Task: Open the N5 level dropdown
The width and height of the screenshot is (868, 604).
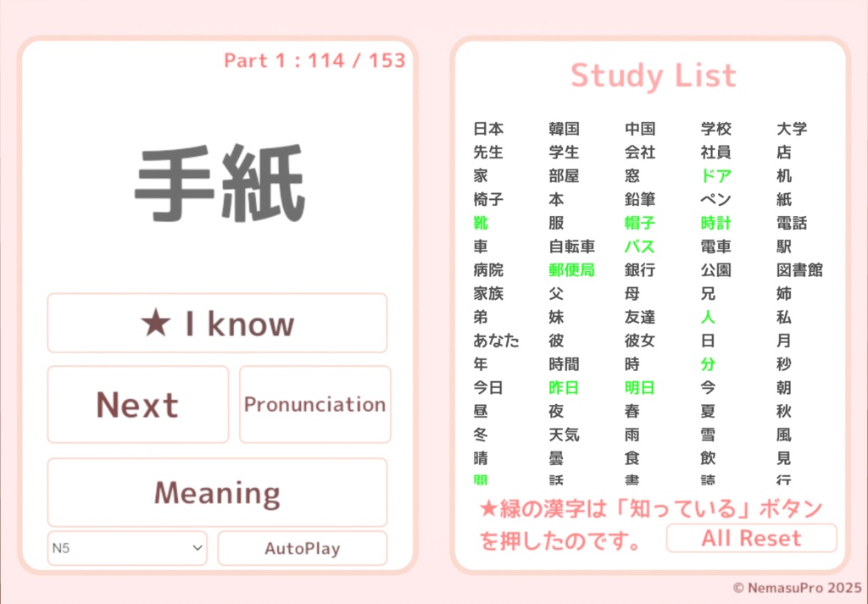Action: [x=126, y=548]
